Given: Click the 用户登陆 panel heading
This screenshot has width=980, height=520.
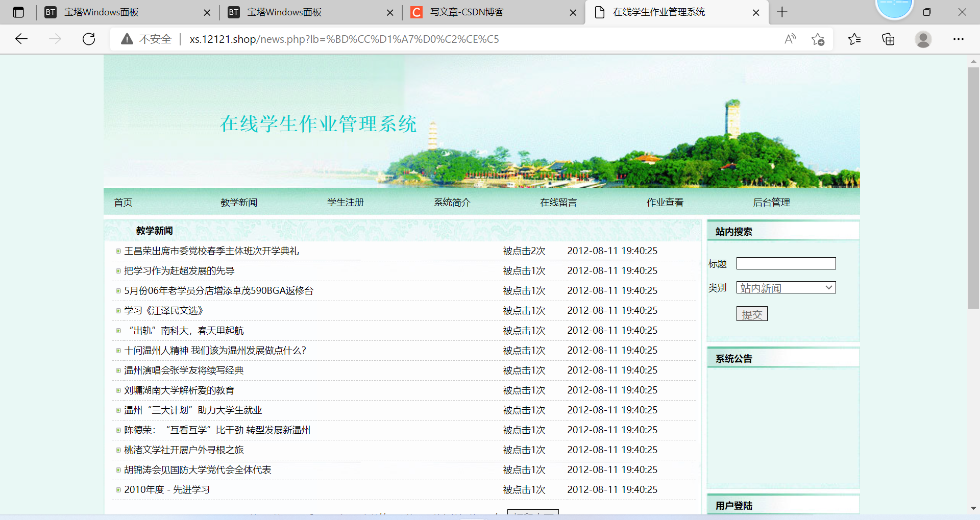Looking at the screenshot, I should pyautogui.click(x=733, y=506).
